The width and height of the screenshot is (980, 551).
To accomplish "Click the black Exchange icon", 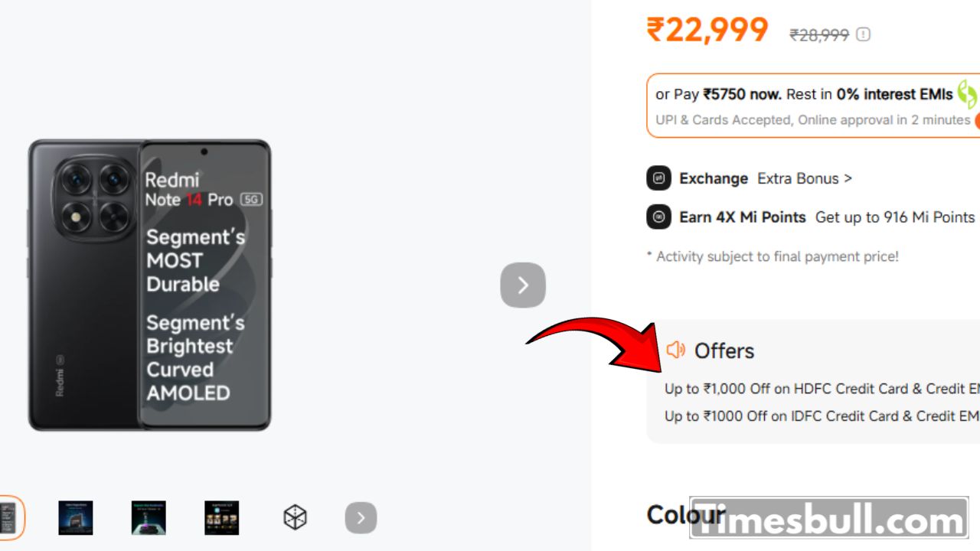I will click(x=658, y=178).
